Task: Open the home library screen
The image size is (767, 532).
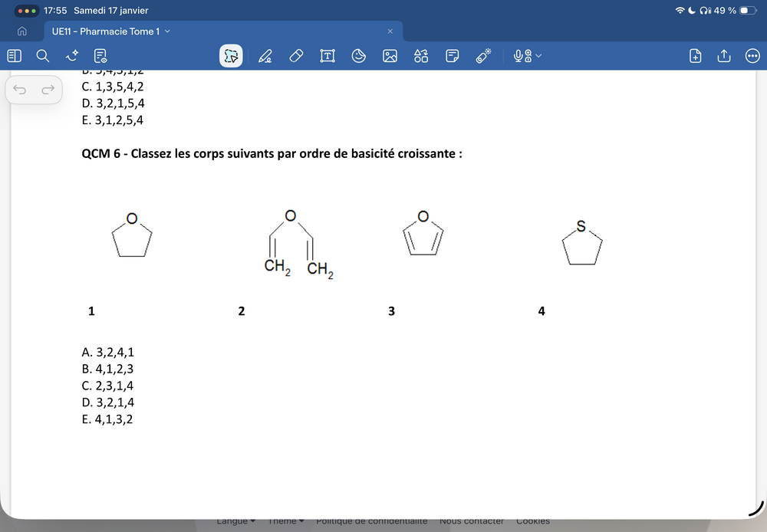Action: tap(22, 31)
